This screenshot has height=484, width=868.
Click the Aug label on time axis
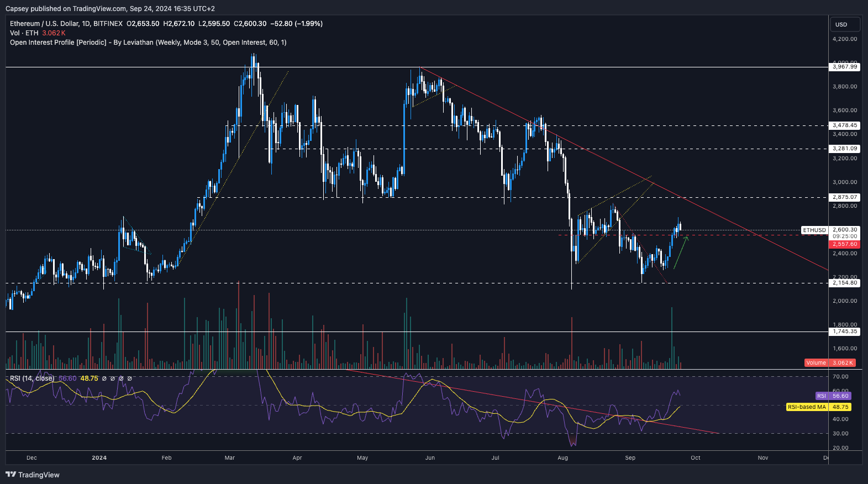[x=563, y=458]
